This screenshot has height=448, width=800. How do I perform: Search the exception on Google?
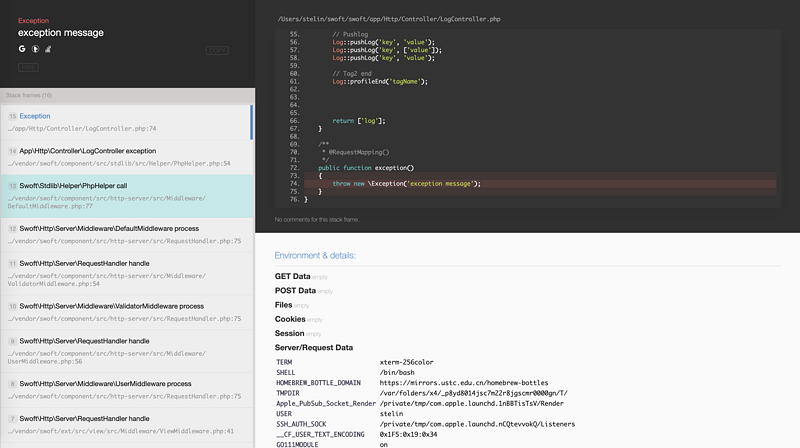coord(22,49)
